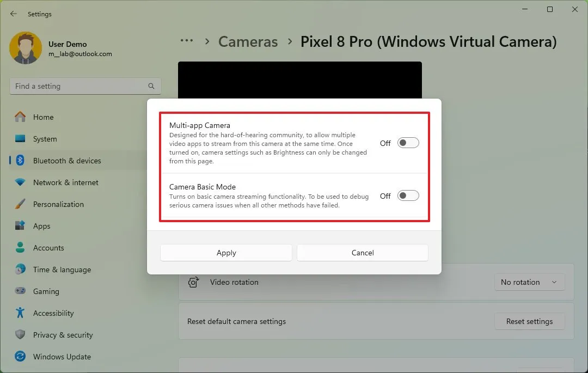588x373 pixels.
Task: Click the m__lab@outlook.com email text
Action: click(80, 54)
